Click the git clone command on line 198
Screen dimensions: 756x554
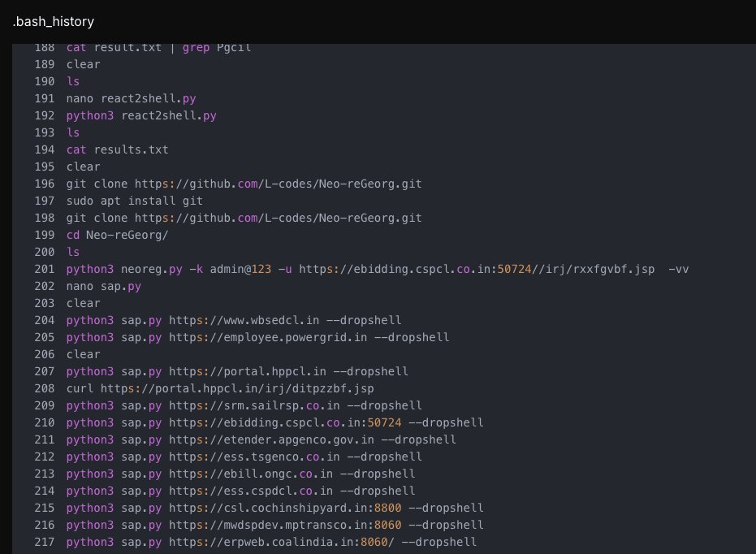coord(244,218)
